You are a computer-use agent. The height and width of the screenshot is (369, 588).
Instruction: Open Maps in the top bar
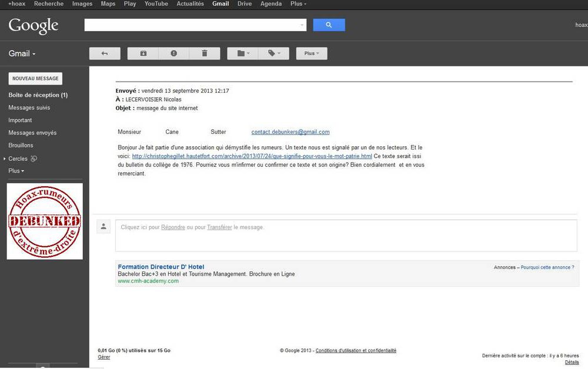(x=108, y=4)
